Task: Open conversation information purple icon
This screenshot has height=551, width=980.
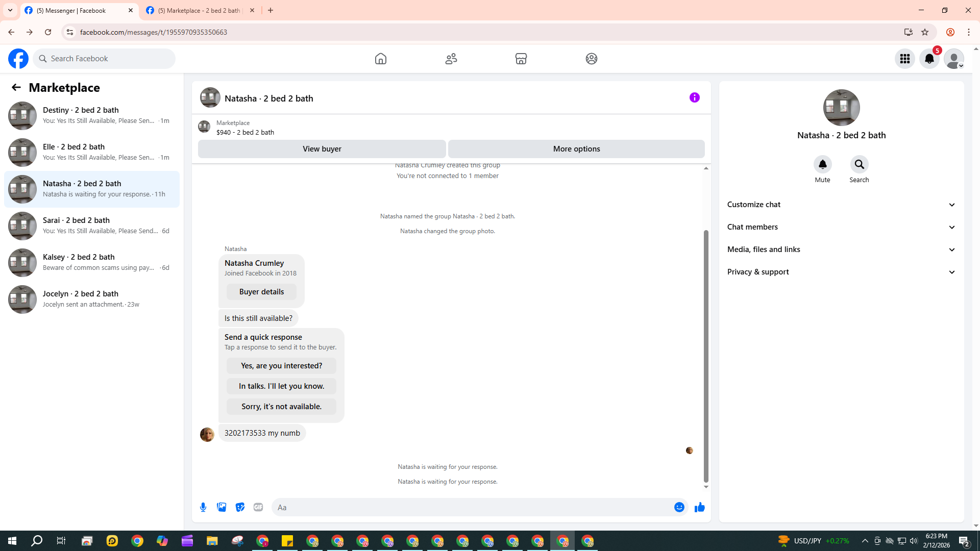Action: point(695,97)
